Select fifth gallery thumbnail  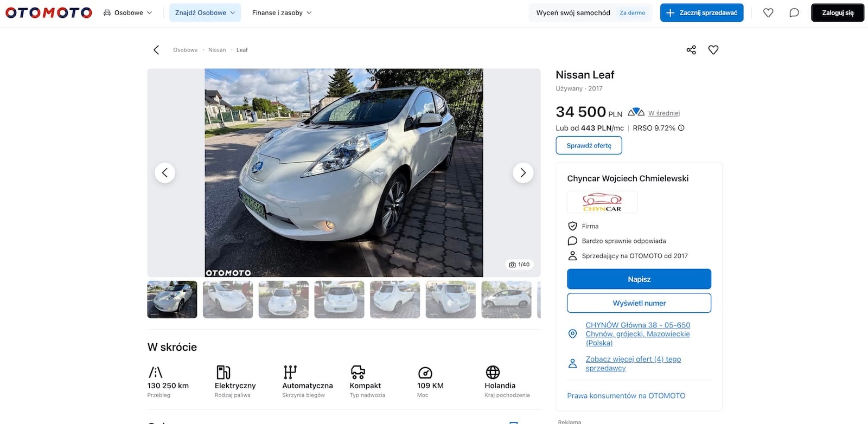coord(395,299)
